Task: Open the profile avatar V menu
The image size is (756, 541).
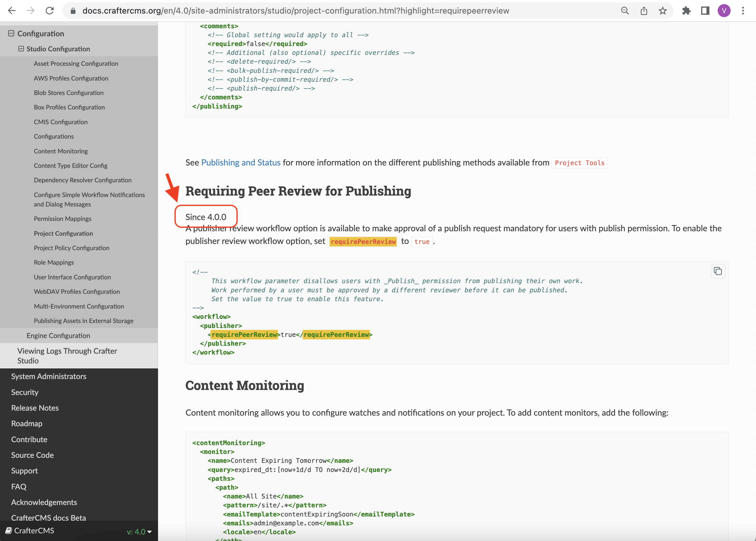Action: pos(724,11)
